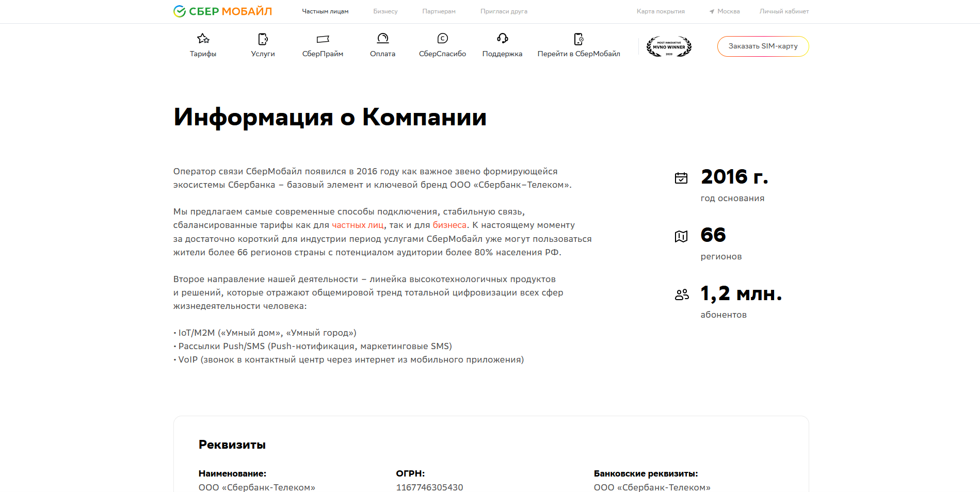Click the год основания caption

tap(732, 199)
